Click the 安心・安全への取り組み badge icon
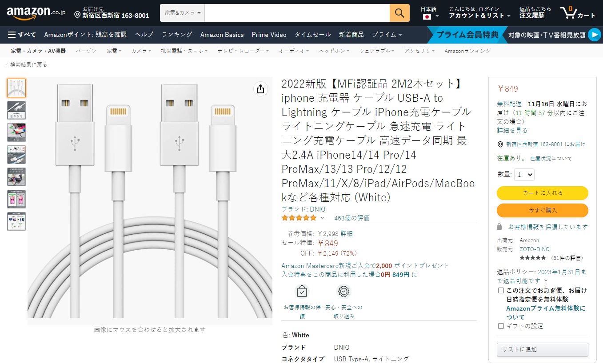 343,291
